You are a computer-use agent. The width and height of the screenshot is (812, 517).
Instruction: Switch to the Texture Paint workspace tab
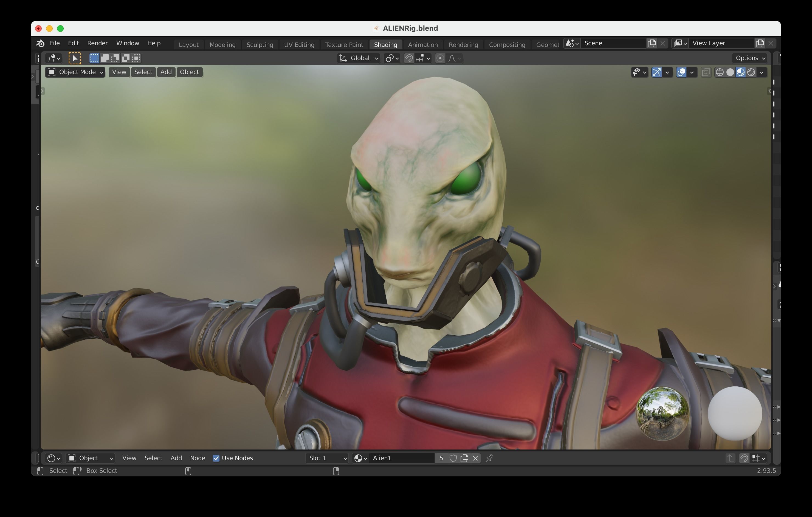344,44
